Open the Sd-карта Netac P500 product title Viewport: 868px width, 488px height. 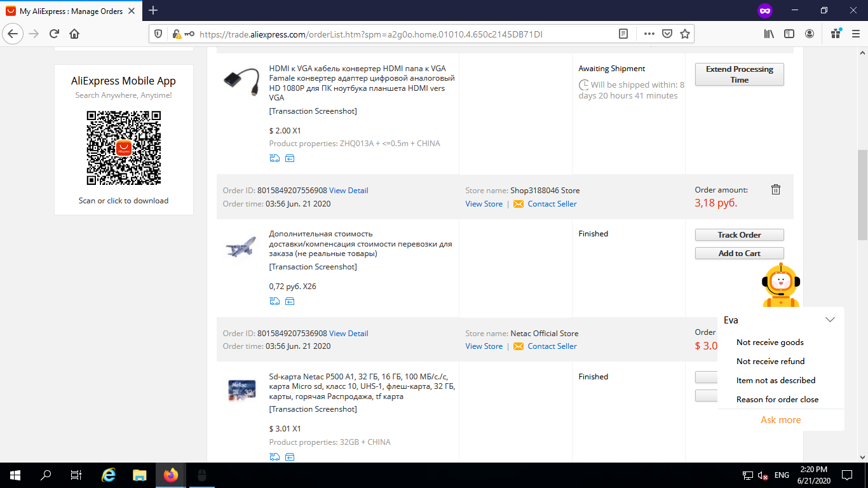pyautogui.click(x=362, y=386)
